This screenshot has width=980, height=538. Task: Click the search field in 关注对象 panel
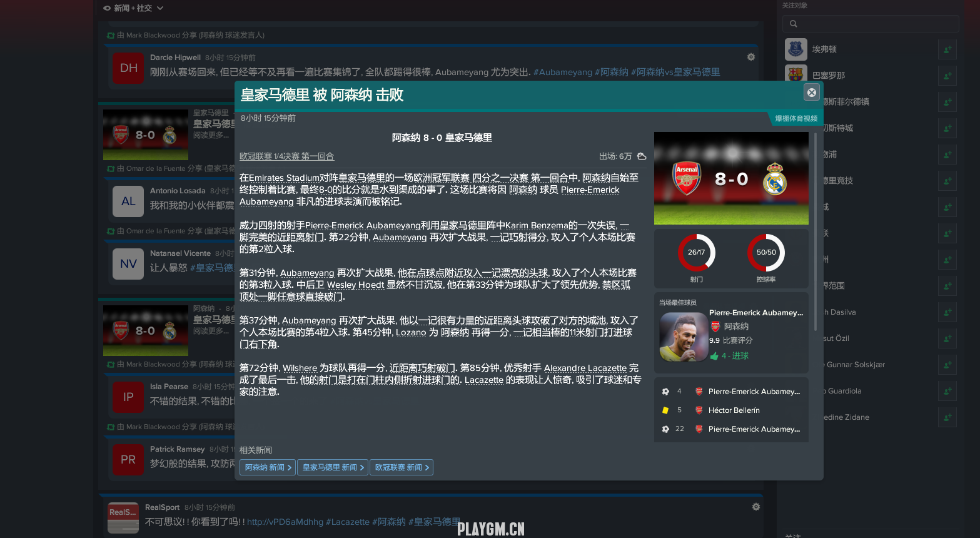click(x=871, y=24)
